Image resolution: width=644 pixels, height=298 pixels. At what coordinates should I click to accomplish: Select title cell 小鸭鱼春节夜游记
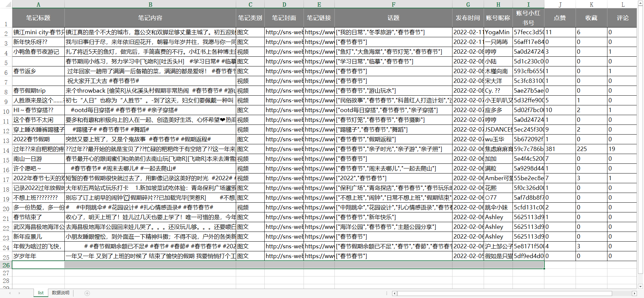point(38,52)
